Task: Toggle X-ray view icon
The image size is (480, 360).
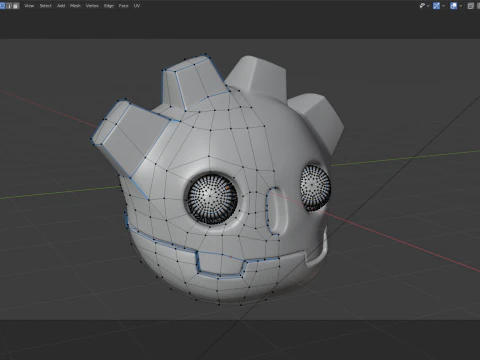Action: coord(471,6)
